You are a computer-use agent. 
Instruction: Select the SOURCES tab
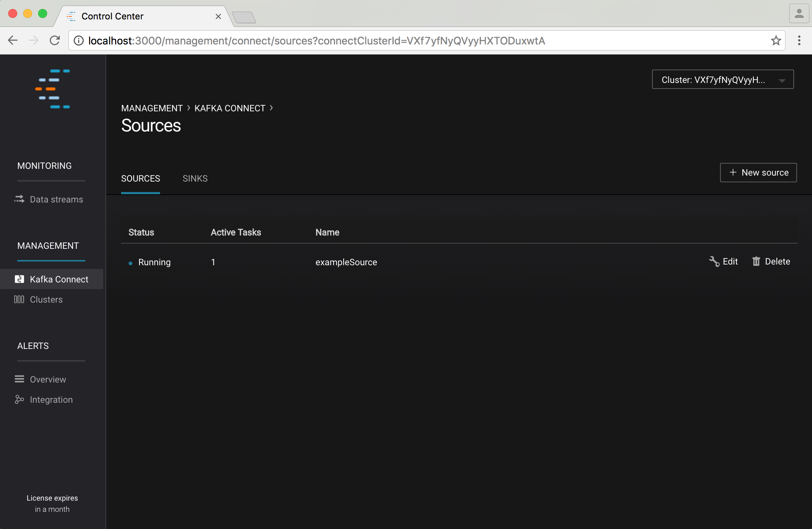pos(140,179)
